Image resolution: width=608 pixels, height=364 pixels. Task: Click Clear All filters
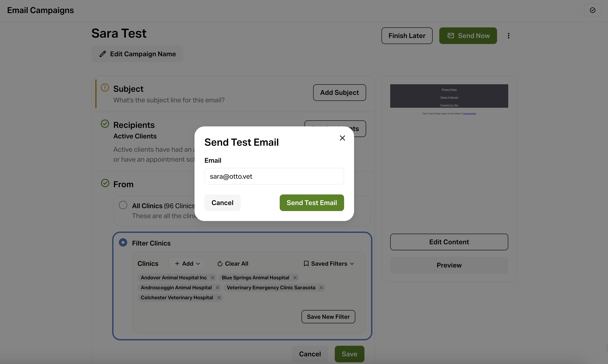click(x=233, y=264)
